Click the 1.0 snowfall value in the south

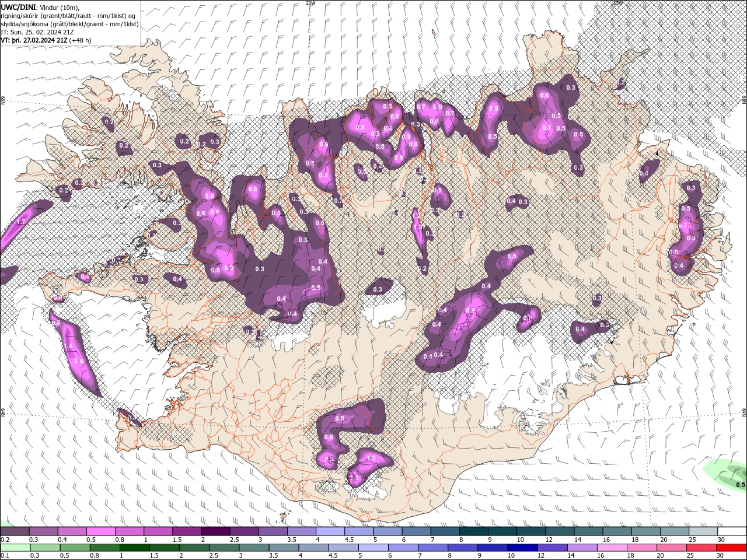[x=371, y=459]
